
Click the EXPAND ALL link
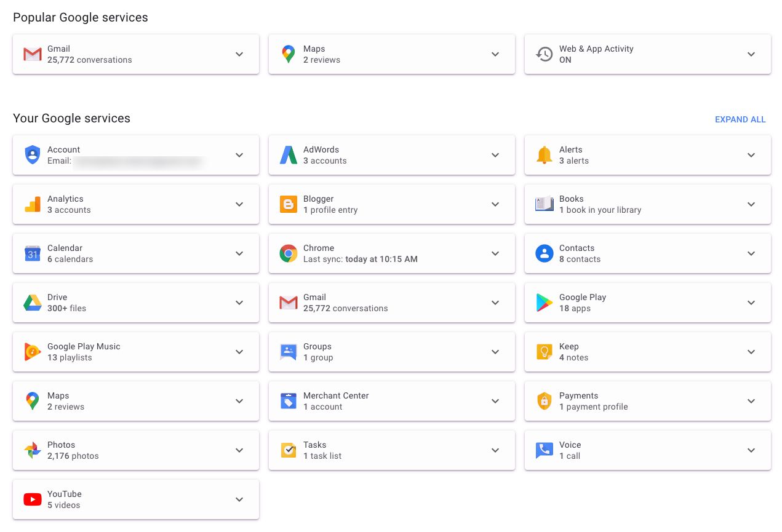(x=740, y=119)
